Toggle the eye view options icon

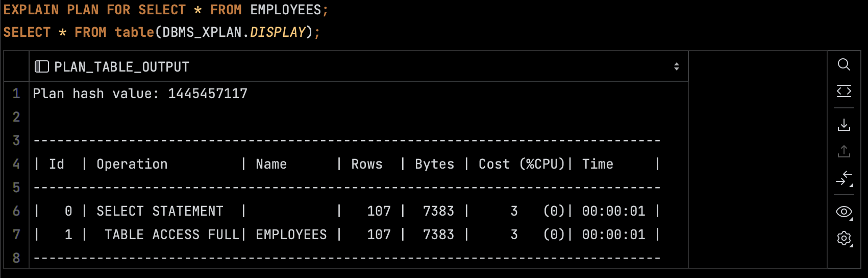point(844,212)
